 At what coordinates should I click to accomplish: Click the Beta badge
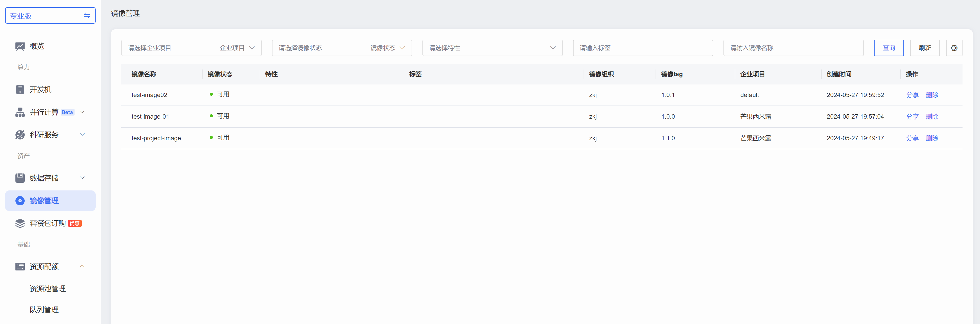coord(67,112)
